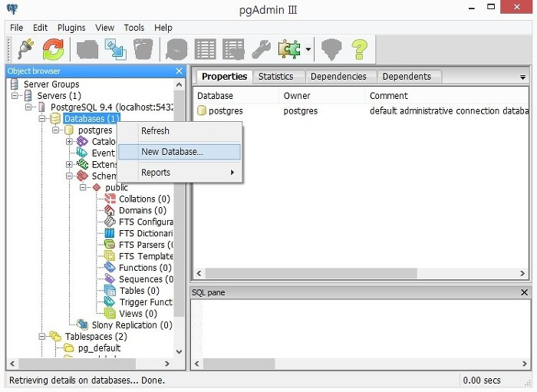Screen dimensions: 537x392
Task: Collapse the postgres database node
Action: [55, 130]
